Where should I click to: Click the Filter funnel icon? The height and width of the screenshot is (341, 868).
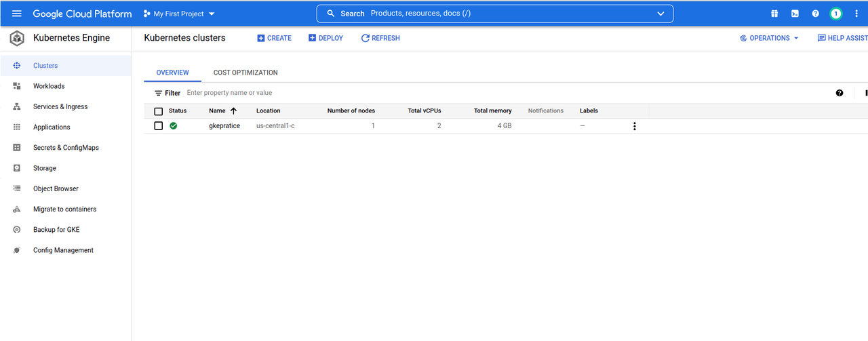point(159,93)
